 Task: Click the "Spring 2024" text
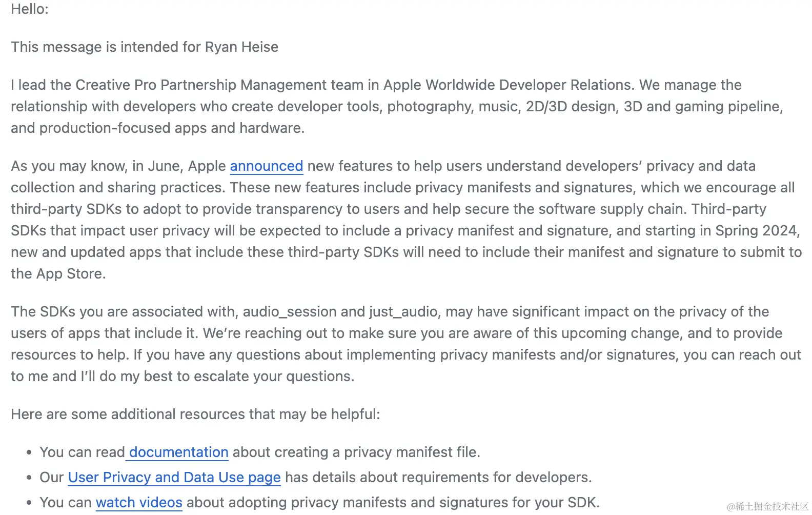point(756,231)
